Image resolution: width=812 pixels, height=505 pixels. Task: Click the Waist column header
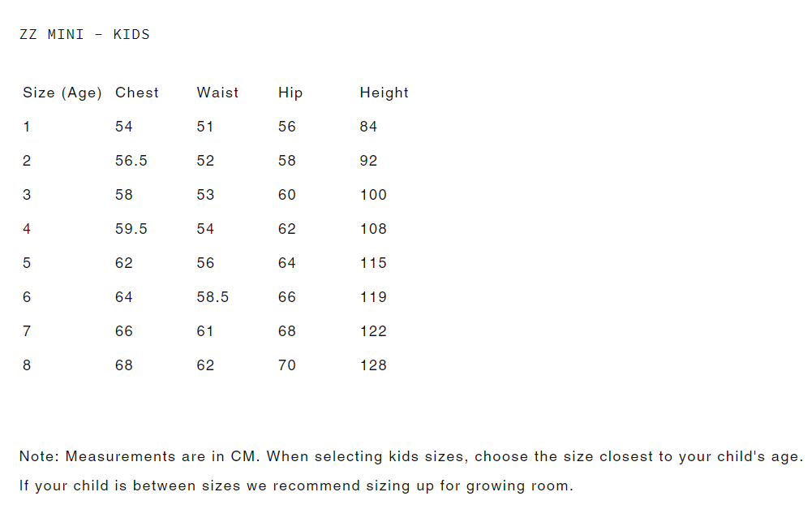point(217,93)
